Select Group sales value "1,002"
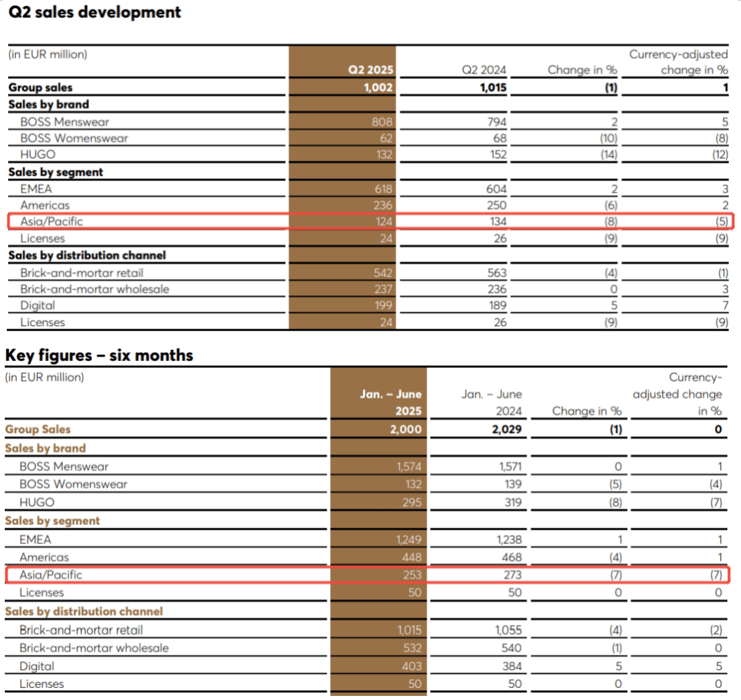The height and width of the screenshot is (700, 741). (378, 87)
